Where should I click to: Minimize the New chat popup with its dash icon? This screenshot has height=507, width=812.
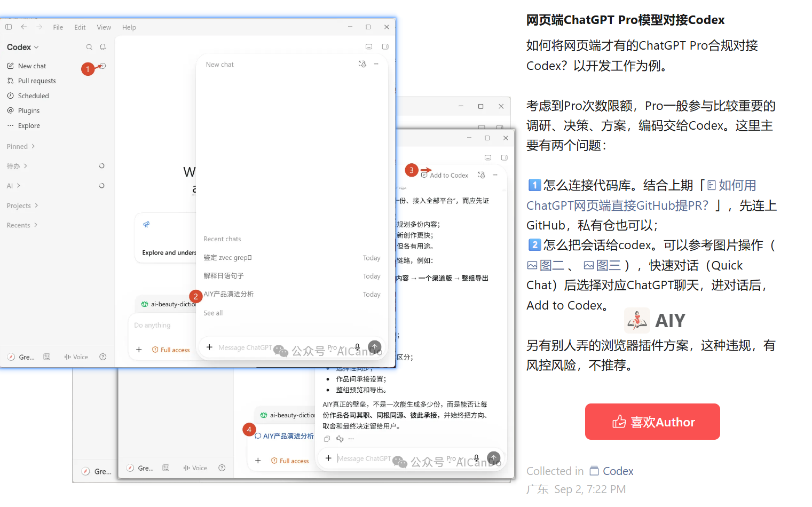pyautogui.click(x=376, y=64)
